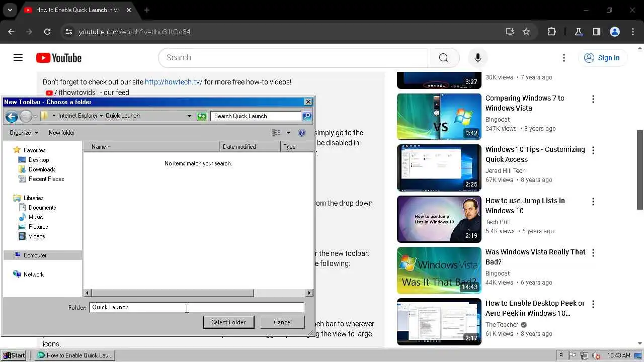644x362 pixels.
Task: Reload the page with Chrome's refresh icon
Action: coord(47,32)
